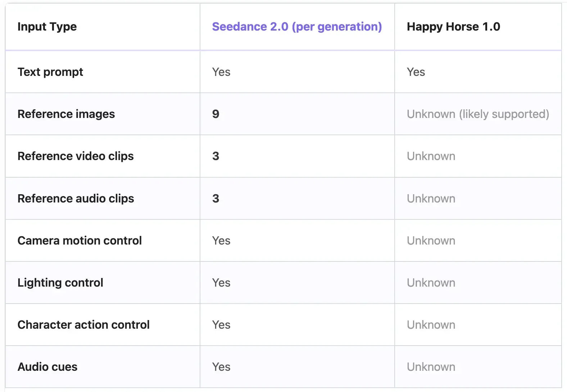Click Seedance's "3" value for Reference video clips
The width and height of the screenshot is (567, 392).
(216, 156)
